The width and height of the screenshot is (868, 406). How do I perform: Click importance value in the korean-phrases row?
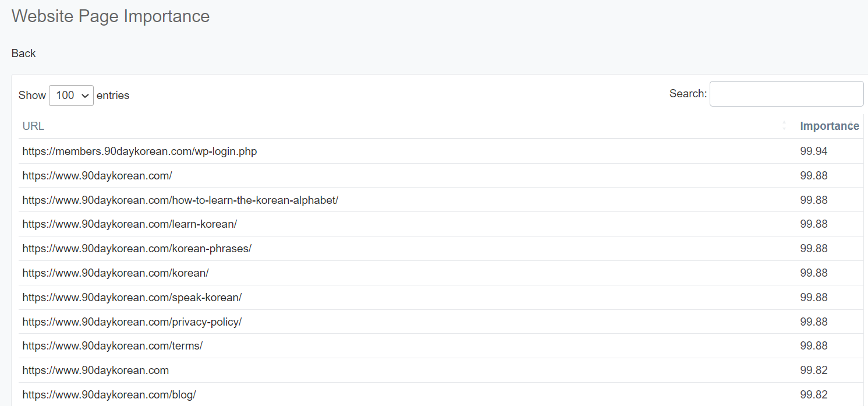(813, 249)
